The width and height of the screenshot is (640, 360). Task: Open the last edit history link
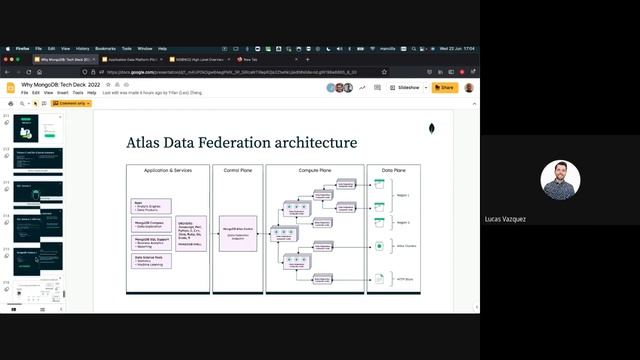click(152, 93)
